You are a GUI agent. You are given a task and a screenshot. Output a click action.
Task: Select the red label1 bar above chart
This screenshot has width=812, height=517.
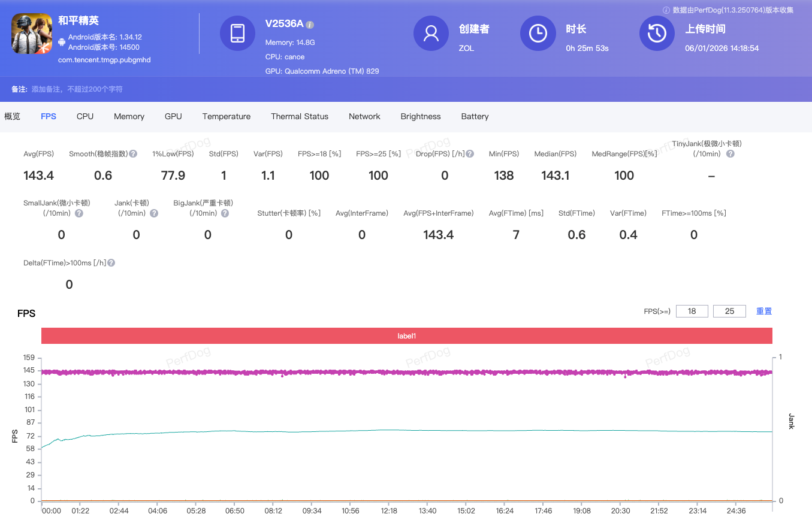click(406, 336)
